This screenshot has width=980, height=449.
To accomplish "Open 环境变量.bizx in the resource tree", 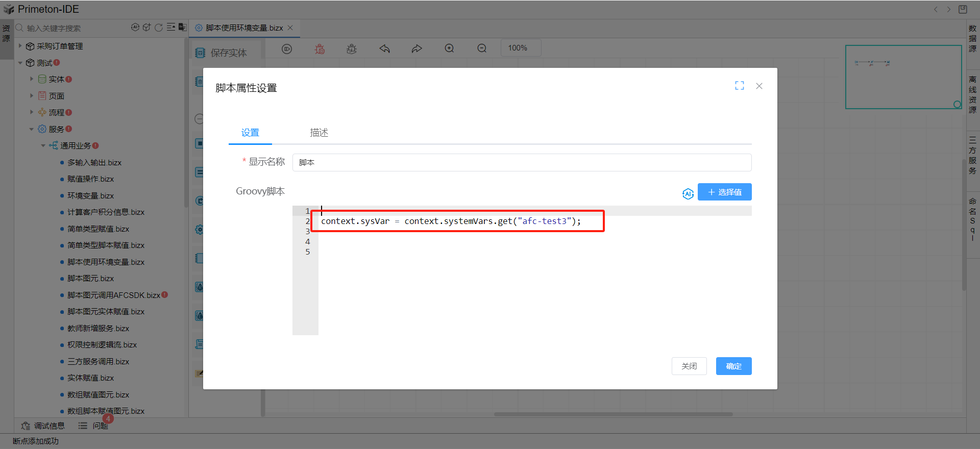I will (x=90, y=195).
